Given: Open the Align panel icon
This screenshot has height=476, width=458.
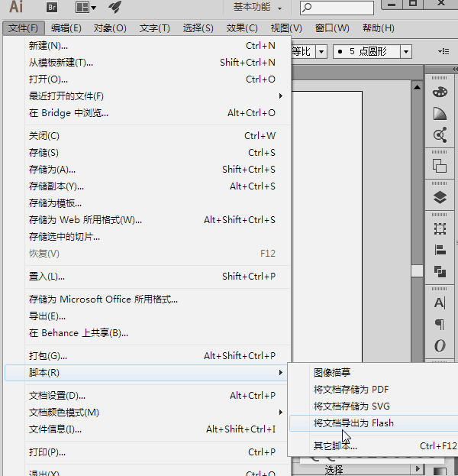Looking at the screenshot, I should [440, 250].
